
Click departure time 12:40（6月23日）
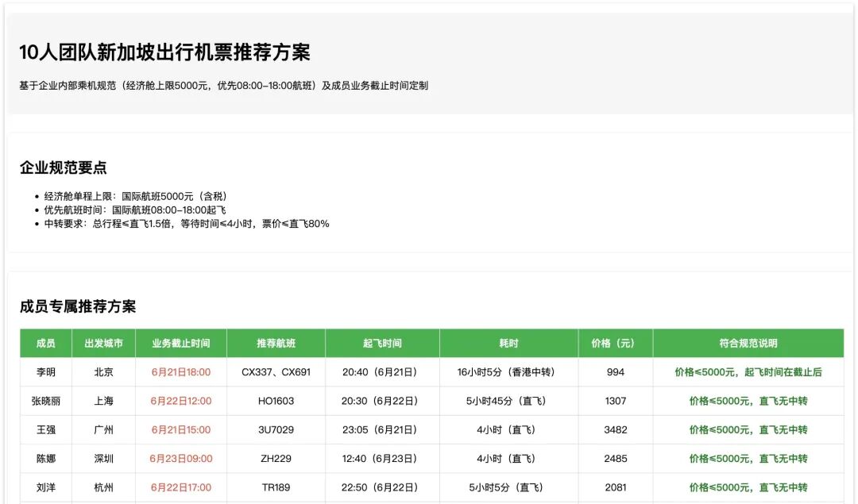click(x=382, y=459)
